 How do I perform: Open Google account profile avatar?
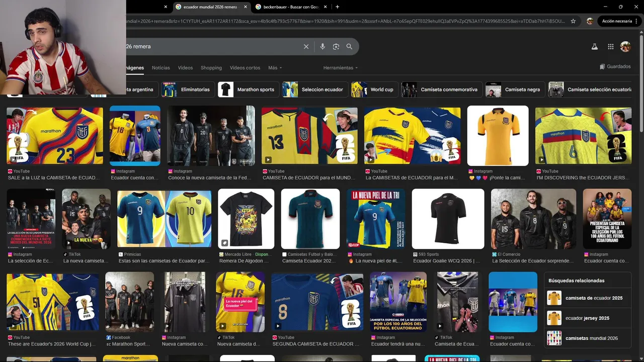click(625, 46)
